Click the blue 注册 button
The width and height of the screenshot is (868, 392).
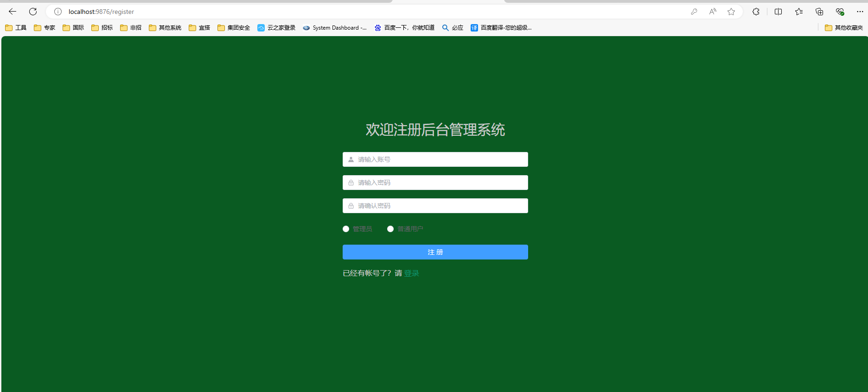click(435, 252)
